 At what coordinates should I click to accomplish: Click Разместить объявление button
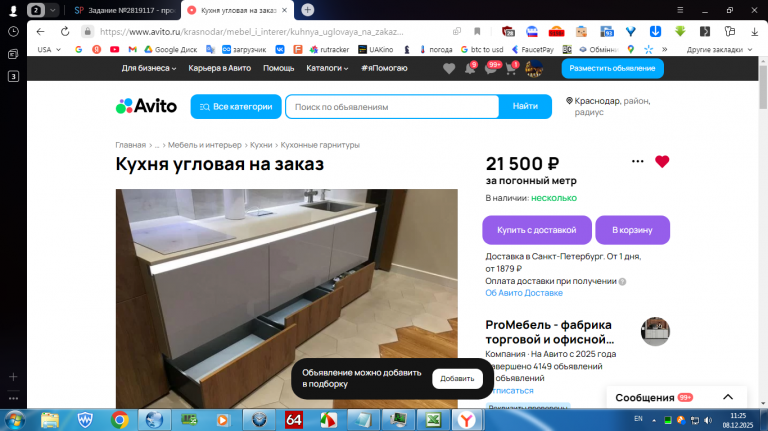pos(612,69)
